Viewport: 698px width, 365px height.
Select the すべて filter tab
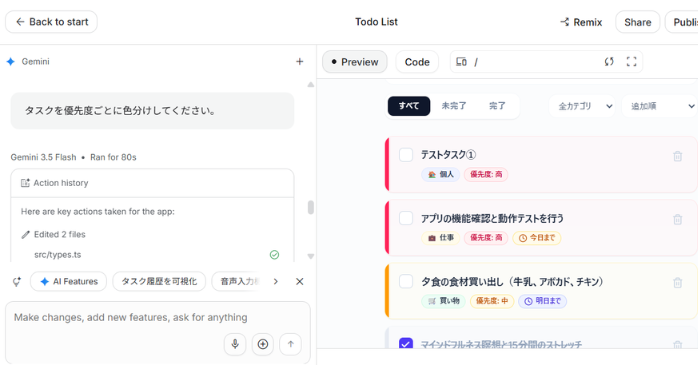pyautogui.click(x=409, y=106)
